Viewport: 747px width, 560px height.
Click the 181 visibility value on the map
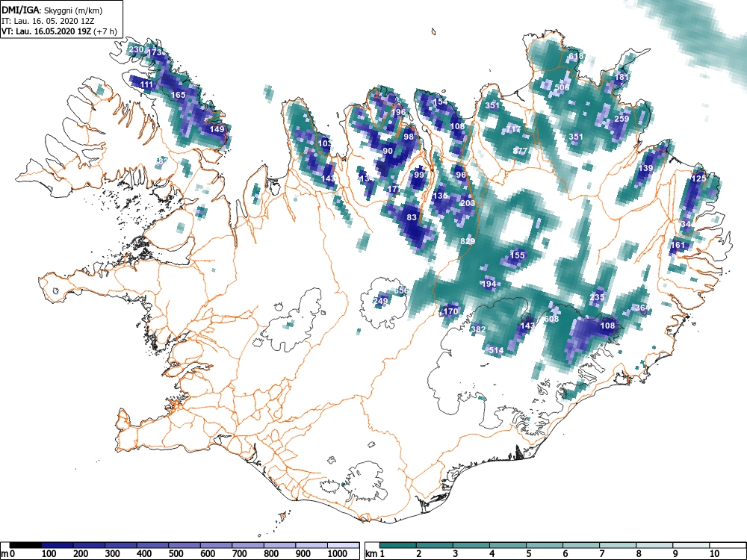pos(622,77)
